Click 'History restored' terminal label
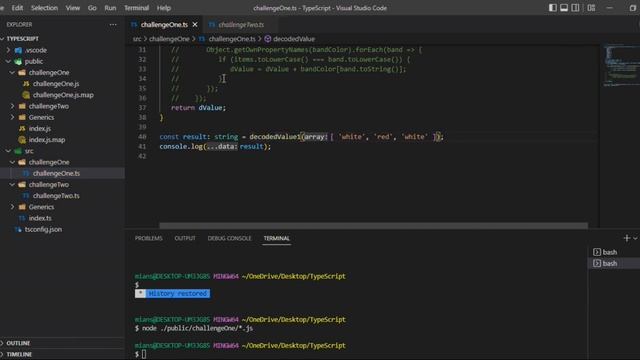 pos(177,293)
